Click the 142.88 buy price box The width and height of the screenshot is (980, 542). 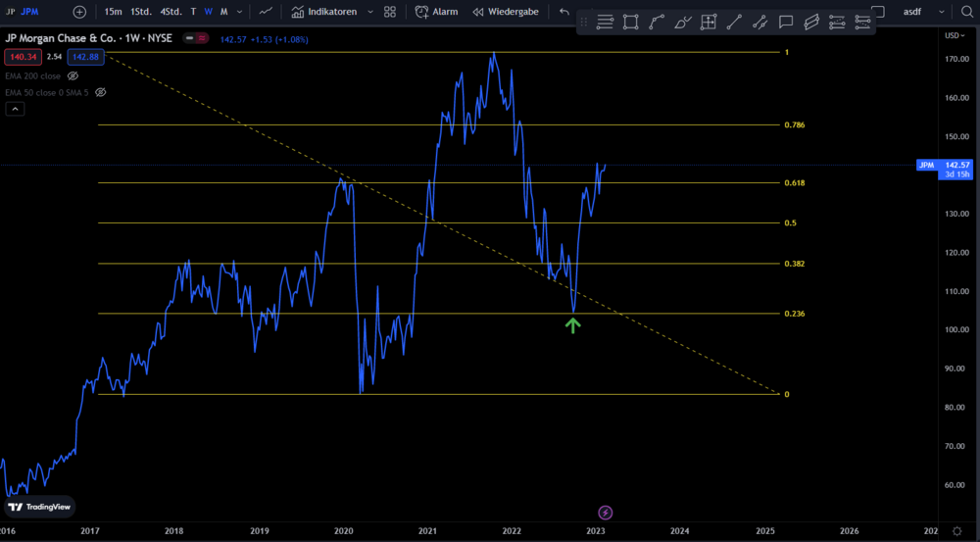85,57
